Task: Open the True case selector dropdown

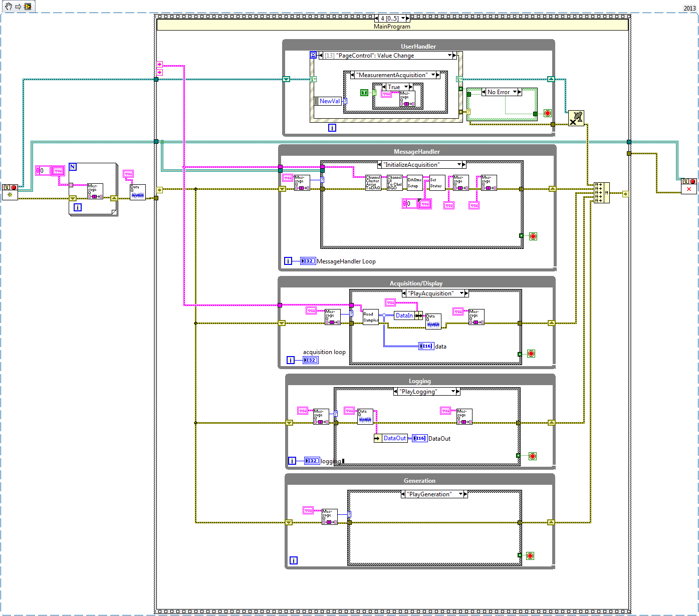Action: coord(398,87)
